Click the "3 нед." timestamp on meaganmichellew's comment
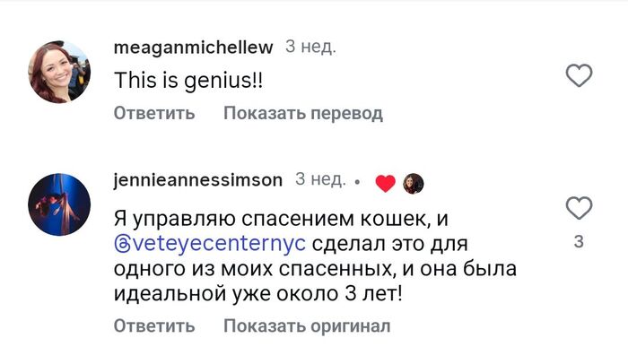The width and height of the screenshot is (628, 364). [x=310, y=46]
